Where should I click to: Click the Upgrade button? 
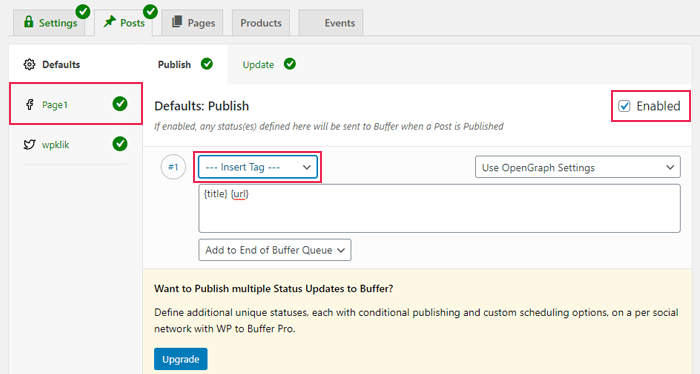point(180,359)
